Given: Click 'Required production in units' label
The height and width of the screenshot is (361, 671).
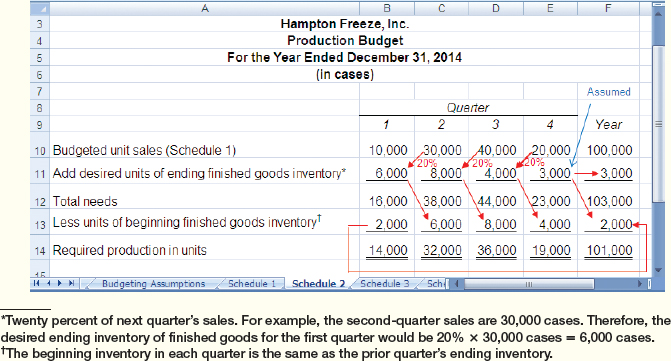Looking at the screenshot, I should click(129, 250).
